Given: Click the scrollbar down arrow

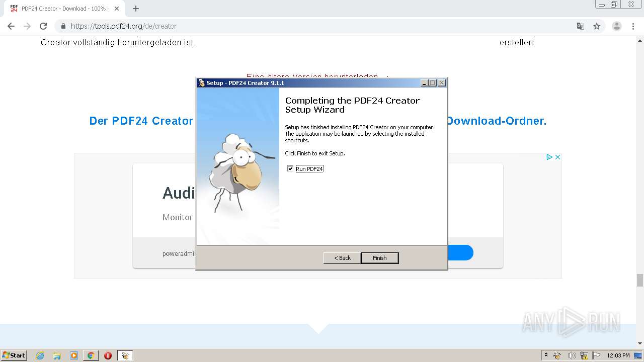Looking at the screenshot, I should 640,344.
